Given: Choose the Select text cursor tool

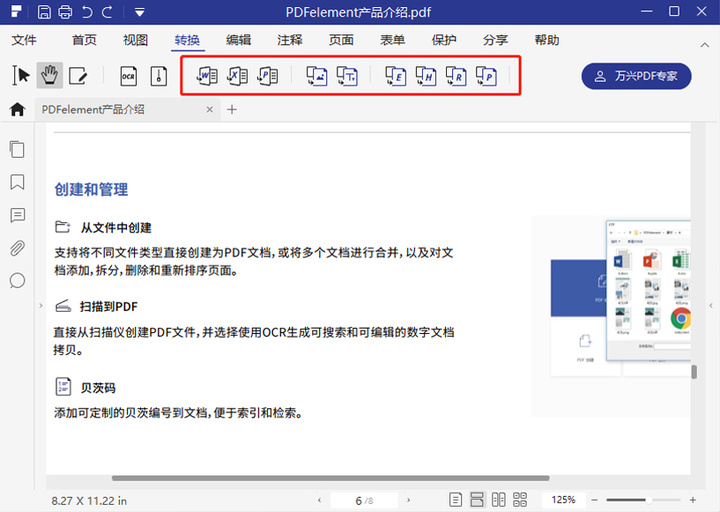Looking at the screenshot, I should pos(21,76).
